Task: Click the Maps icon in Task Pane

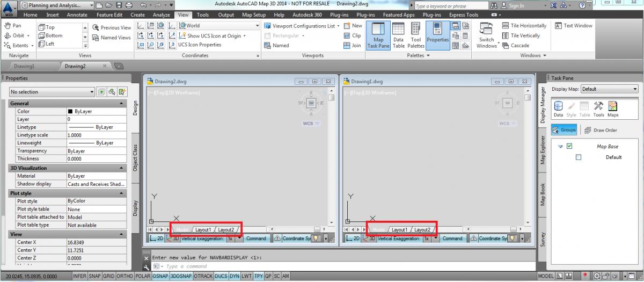Action: [x=612, y=109]
